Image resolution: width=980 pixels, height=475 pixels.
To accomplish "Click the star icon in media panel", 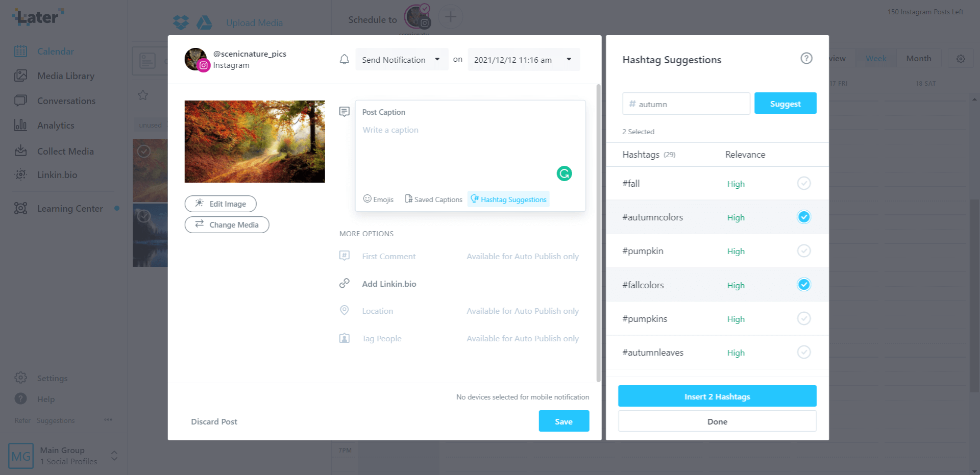I will click(143, 95).
